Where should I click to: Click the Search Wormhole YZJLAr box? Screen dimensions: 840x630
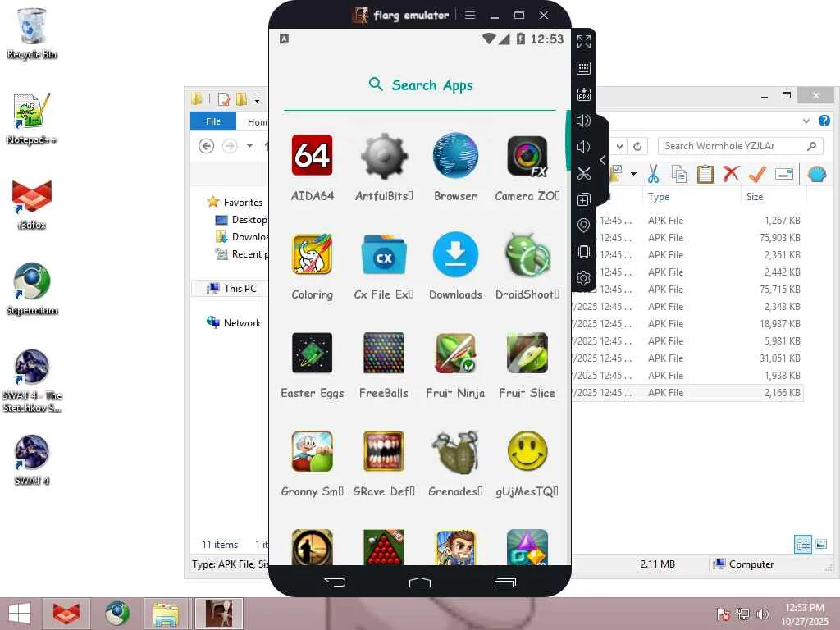741,146
